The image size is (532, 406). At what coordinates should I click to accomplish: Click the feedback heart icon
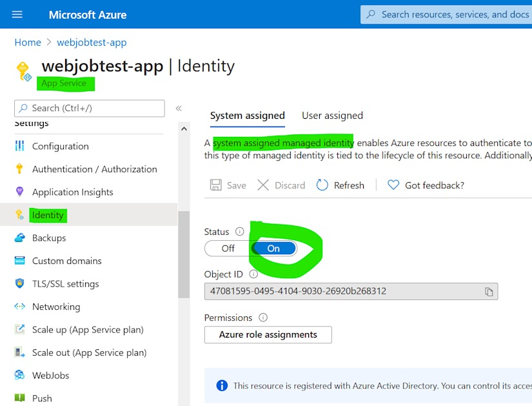click(393, 185)
